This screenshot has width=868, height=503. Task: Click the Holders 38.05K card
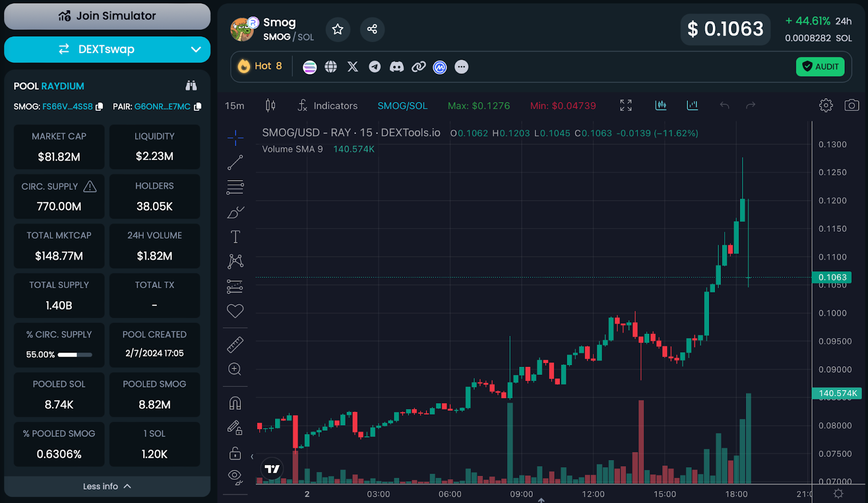pyautogui.click(x=155, y=196)
